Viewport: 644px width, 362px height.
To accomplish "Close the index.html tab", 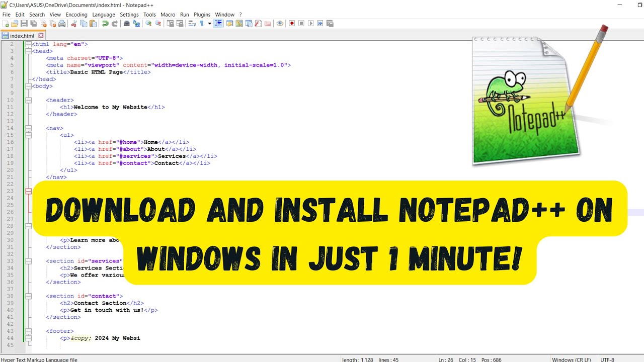I will (41, 36).
